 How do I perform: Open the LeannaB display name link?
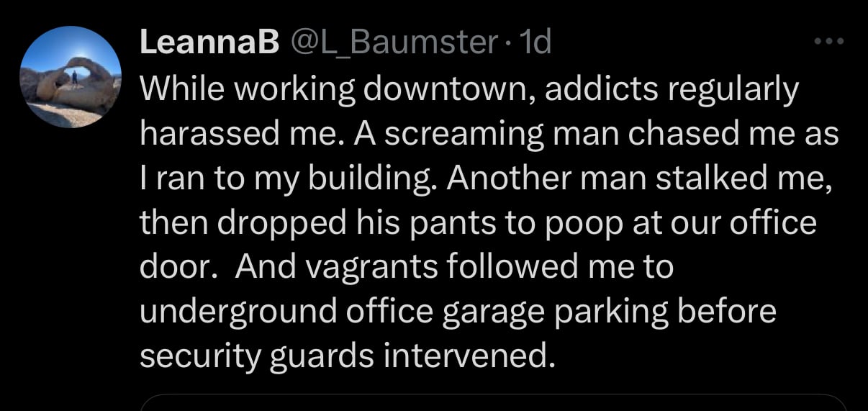[x=209, y=45]
